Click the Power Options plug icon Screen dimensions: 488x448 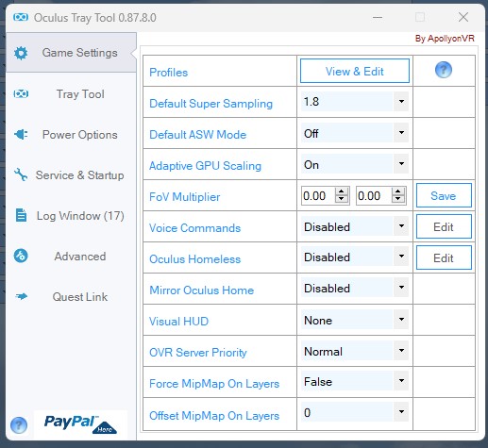click(21, 135)
